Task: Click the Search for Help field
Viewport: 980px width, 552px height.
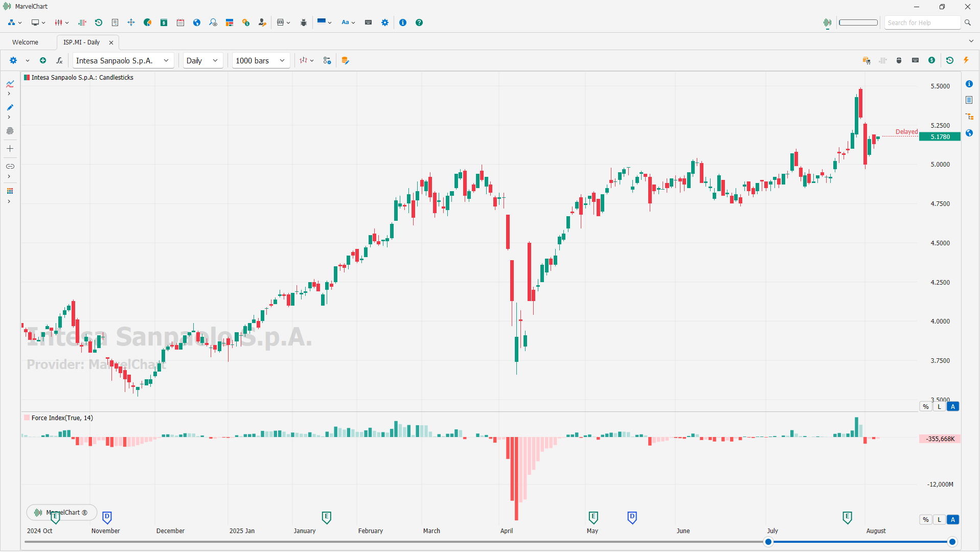Action: 922,22
